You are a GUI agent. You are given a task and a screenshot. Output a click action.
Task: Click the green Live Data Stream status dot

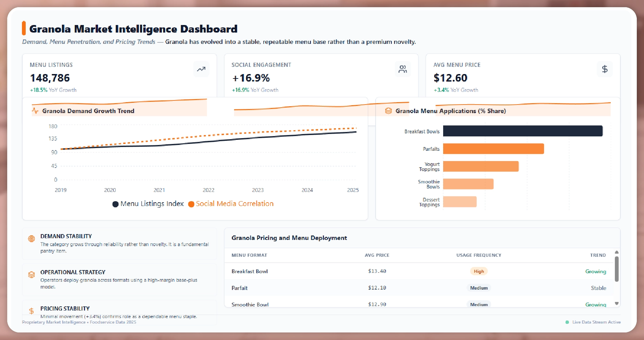tap(567, 322)
